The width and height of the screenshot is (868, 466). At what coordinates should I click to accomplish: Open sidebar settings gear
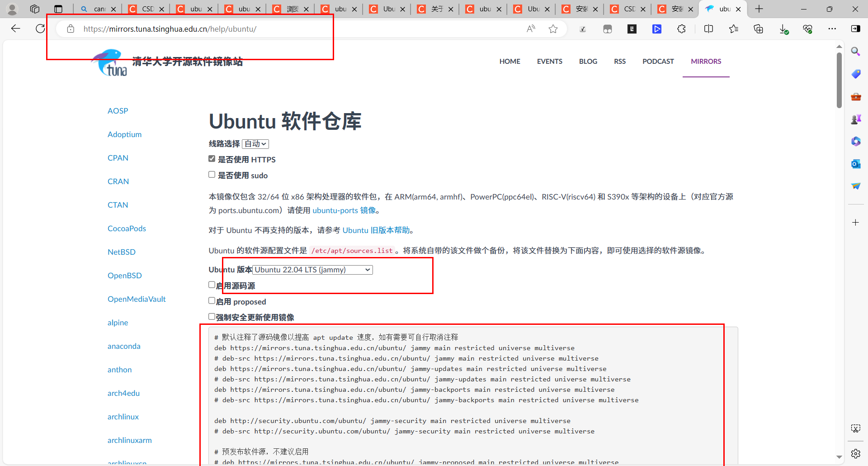click(x=855, y=453)
